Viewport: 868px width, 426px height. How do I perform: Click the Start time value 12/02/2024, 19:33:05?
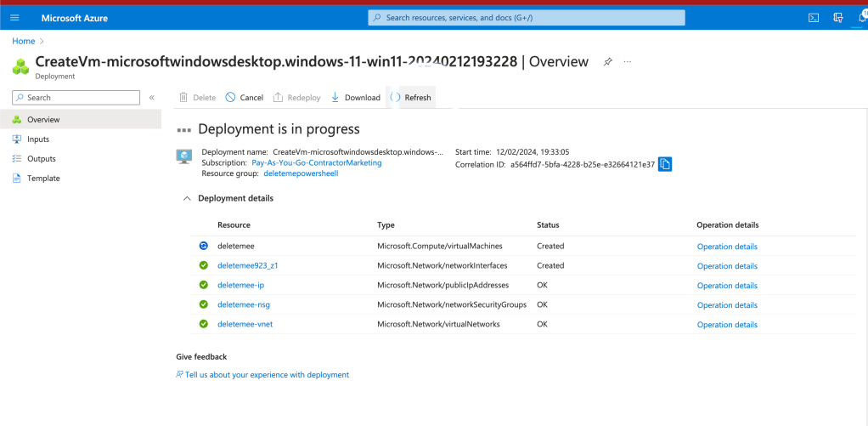533,152
